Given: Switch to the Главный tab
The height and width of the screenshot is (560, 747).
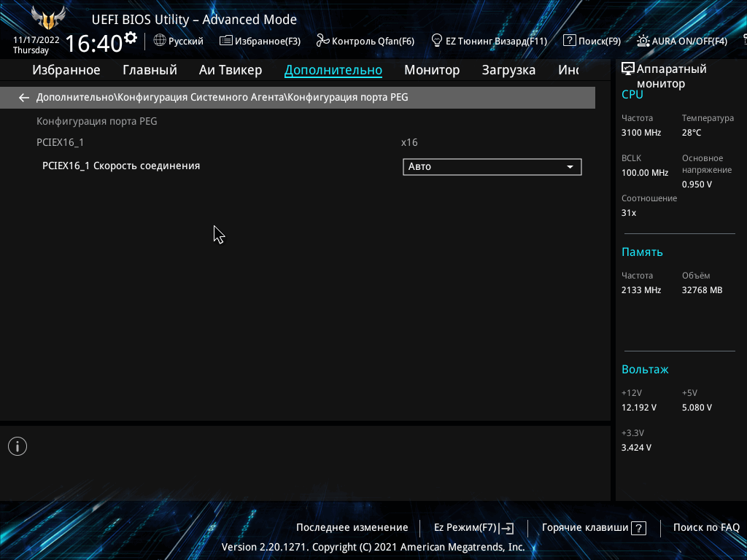Looking at the screenshot, I should point(150,70).
